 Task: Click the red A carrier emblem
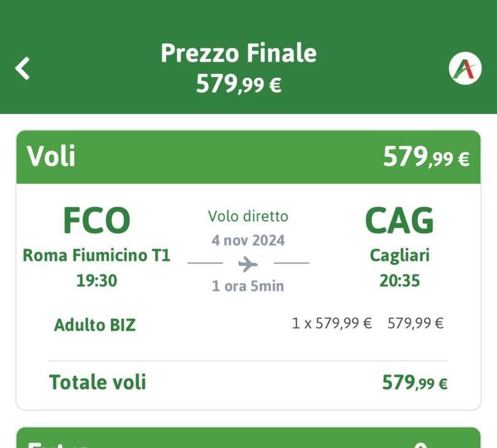(464, 69)
